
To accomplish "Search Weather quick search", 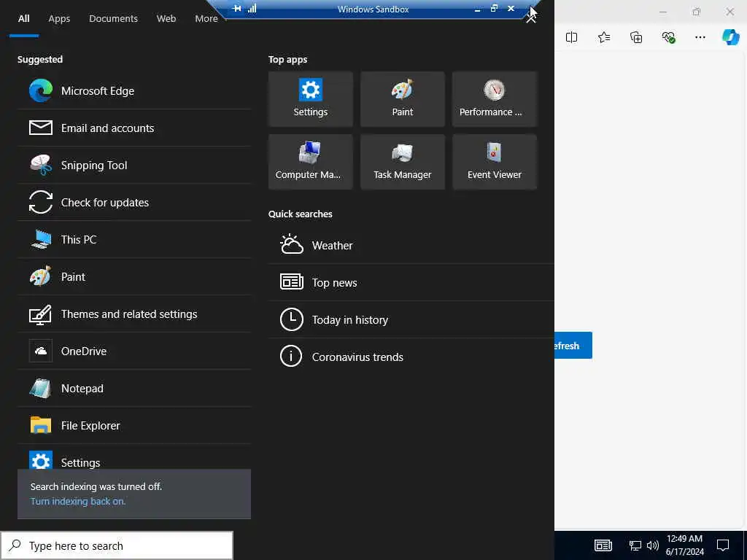I will click(411, 245).
